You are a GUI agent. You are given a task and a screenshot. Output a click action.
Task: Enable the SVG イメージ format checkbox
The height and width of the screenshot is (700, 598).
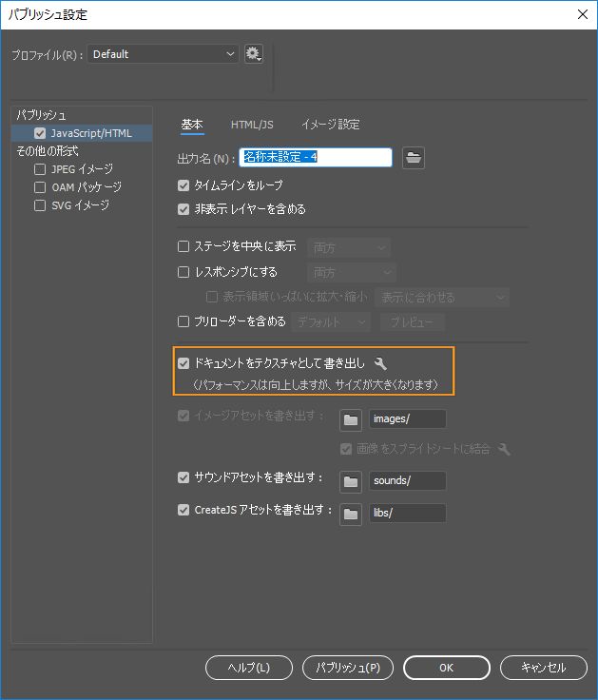[x=40, y=205]
